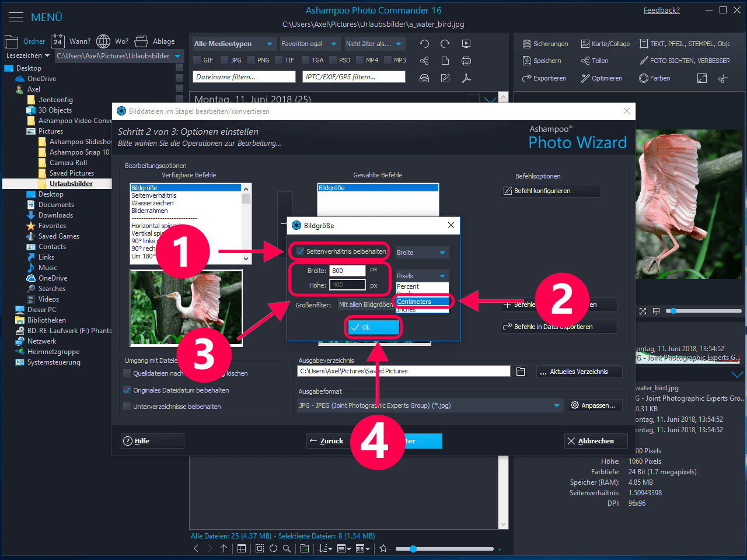Open the MENÜ hamburger menu
The width and height of the screenshot is (747, 560).
16,17
